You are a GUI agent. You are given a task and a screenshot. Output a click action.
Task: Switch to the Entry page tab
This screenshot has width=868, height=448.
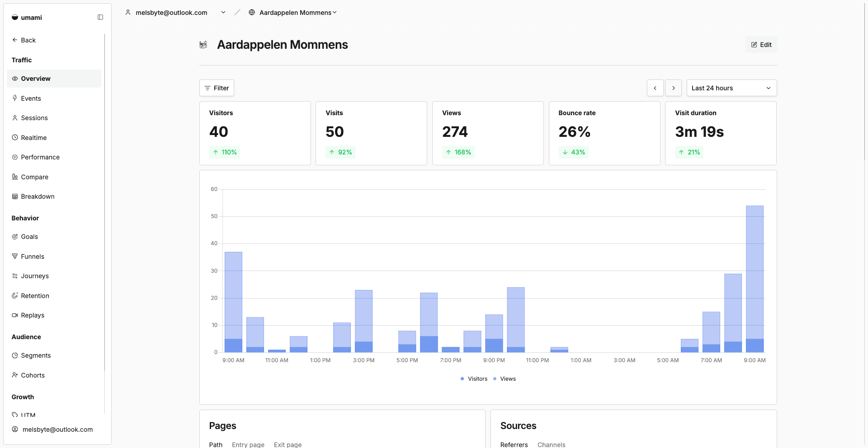coord(248,444)
